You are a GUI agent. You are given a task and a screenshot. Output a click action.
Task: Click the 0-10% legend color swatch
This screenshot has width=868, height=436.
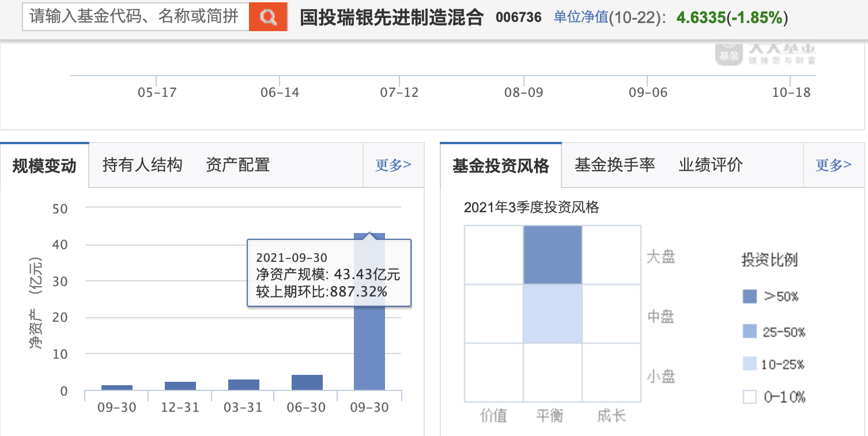tap(749, 397)
